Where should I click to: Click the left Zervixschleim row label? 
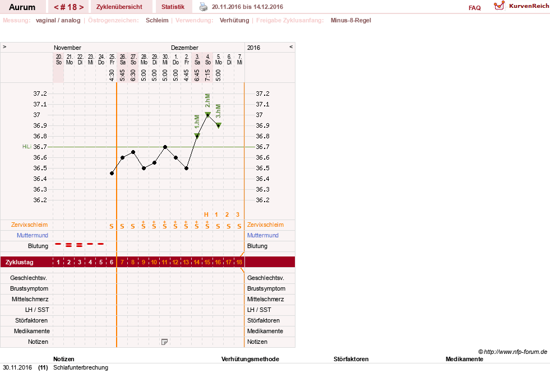30,225
